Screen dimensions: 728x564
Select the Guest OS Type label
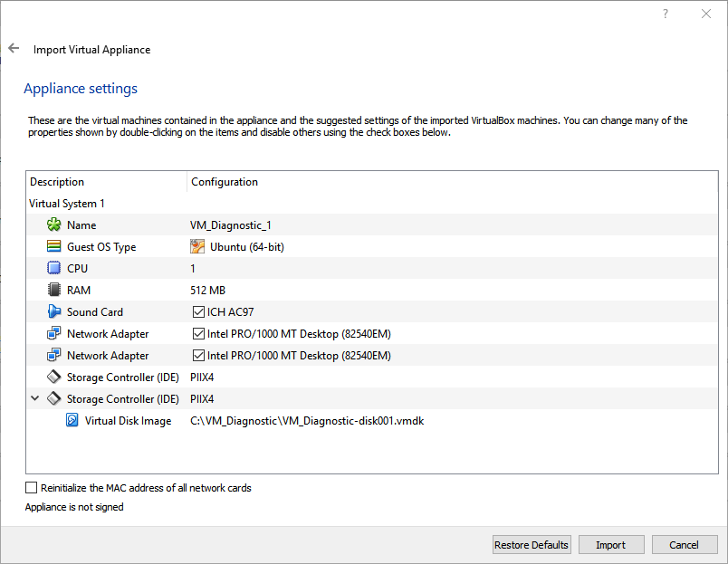(x=101, y=247)
